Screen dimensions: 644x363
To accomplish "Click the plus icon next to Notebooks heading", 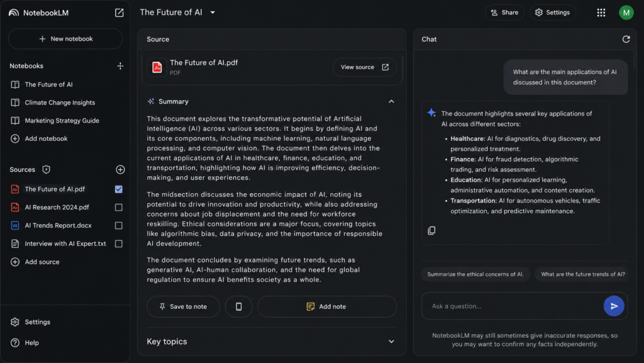I will tap(120, 65).
